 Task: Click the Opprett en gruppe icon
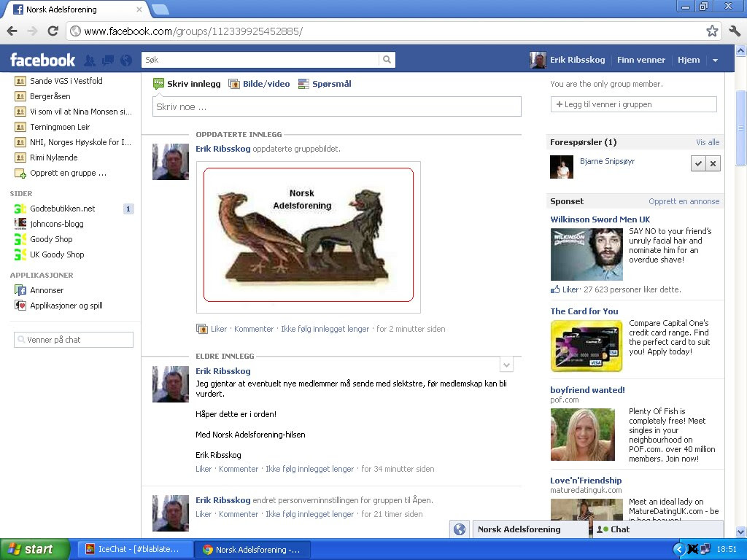[20, 174]
